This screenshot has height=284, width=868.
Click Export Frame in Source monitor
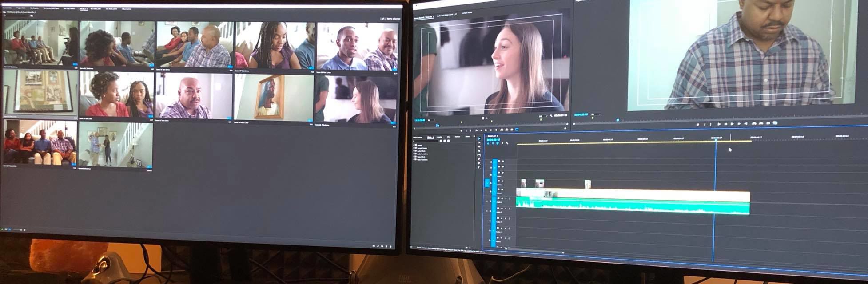pos(512,130)
